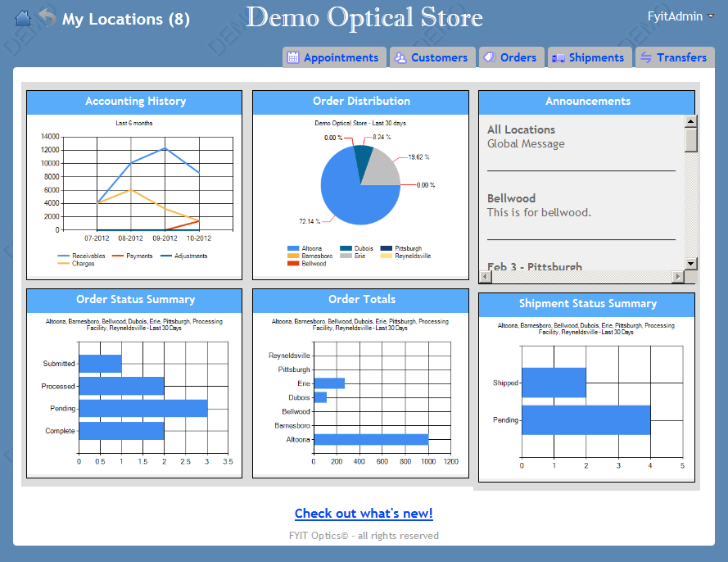Click the Payments legend entry
Image resolution: width=728 pixels, height=562 pixels.
pos(133,256)
